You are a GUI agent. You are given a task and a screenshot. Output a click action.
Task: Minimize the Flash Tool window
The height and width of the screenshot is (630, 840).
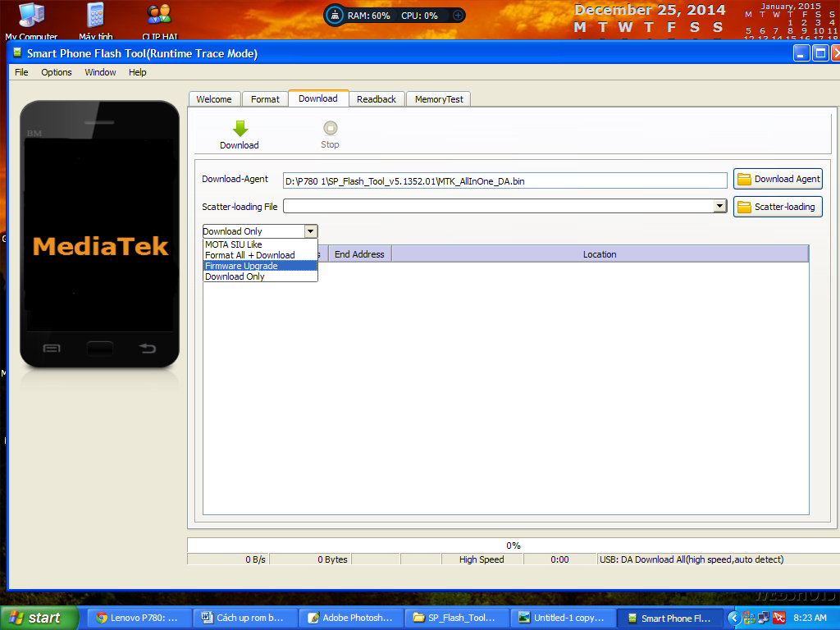click(x=801, y=53)
